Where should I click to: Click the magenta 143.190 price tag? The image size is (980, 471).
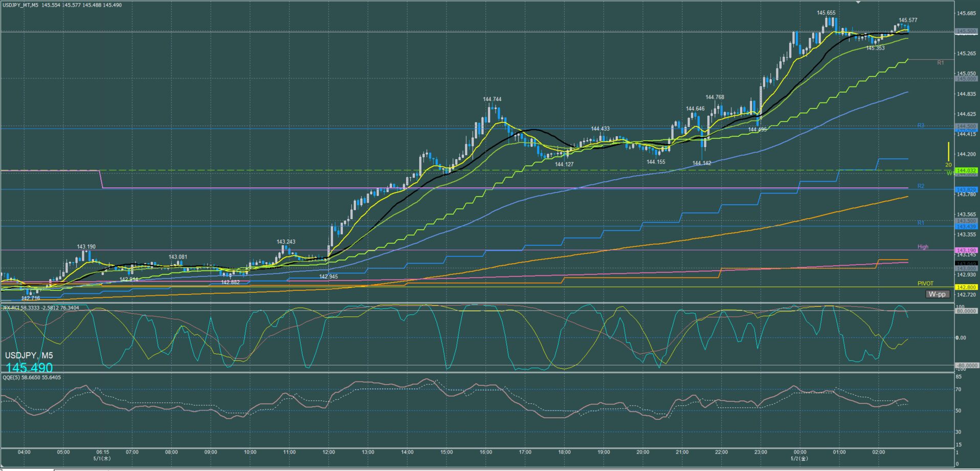(966, 250)
